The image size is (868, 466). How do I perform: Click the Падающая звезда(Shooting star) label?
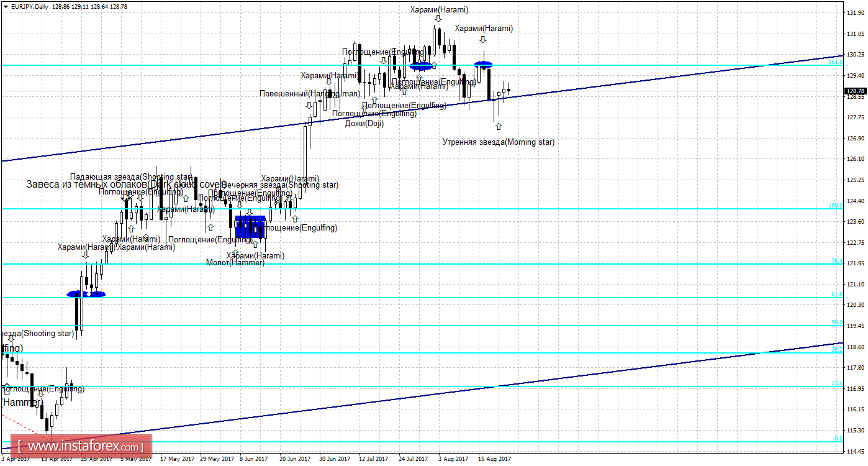[131, 176]
